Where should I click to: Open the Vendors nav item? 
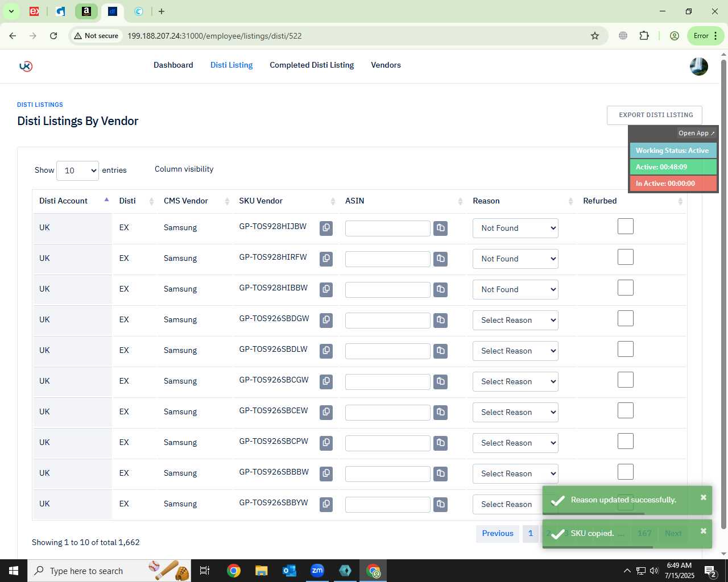386,65
